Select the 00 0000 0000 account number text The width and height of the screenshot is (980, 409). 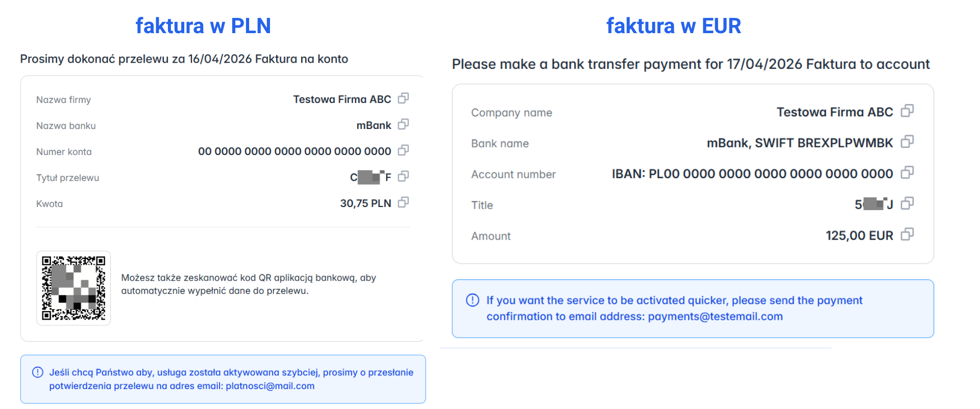coord(295,151)
